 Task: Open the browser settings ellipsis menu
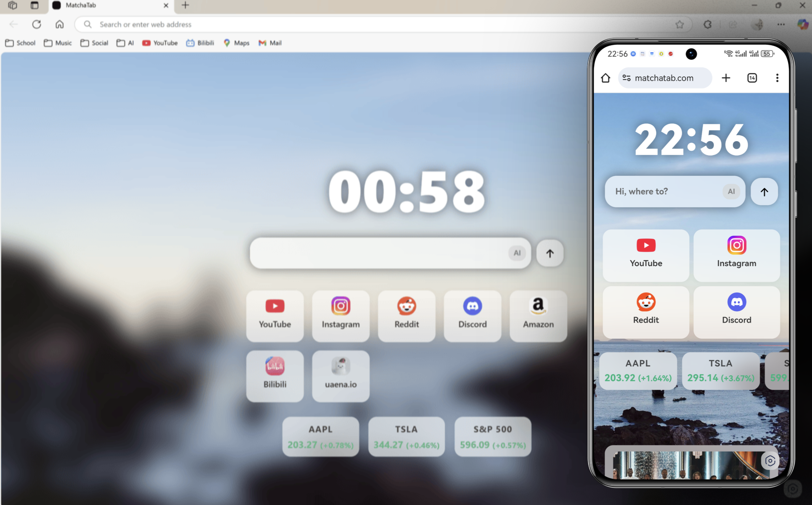coord(781,24)
